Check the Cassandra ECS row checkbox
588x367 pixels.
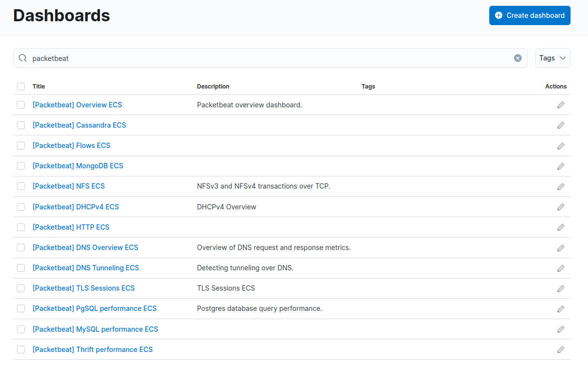click(x=21, y=125)
